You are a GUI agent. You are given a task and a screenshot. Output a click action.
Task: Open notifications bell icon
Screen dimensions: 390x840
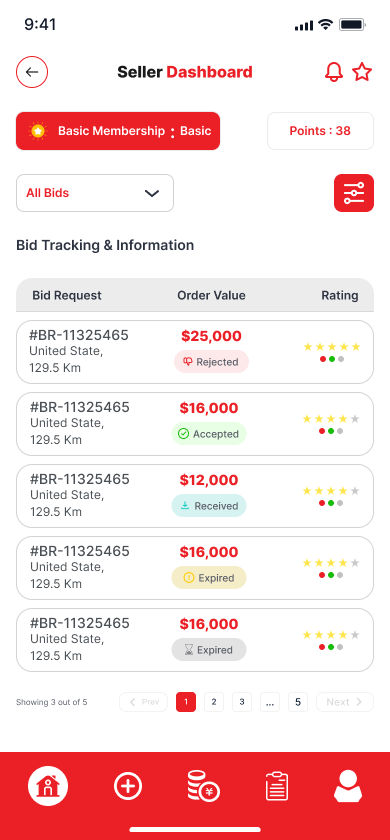point(334,72)
